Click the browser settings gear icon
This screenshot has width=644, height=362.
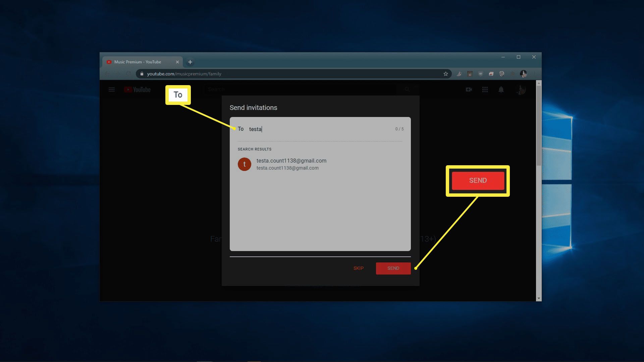501,74
